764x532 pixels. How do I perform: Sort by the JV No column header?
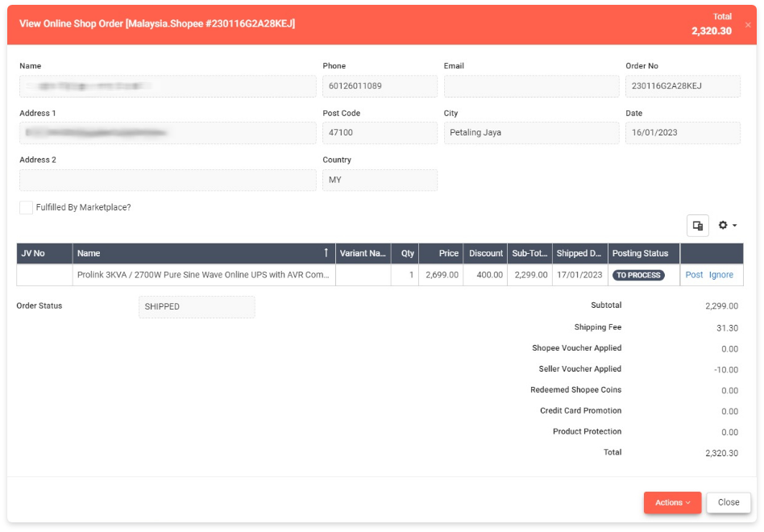point(44,253)
